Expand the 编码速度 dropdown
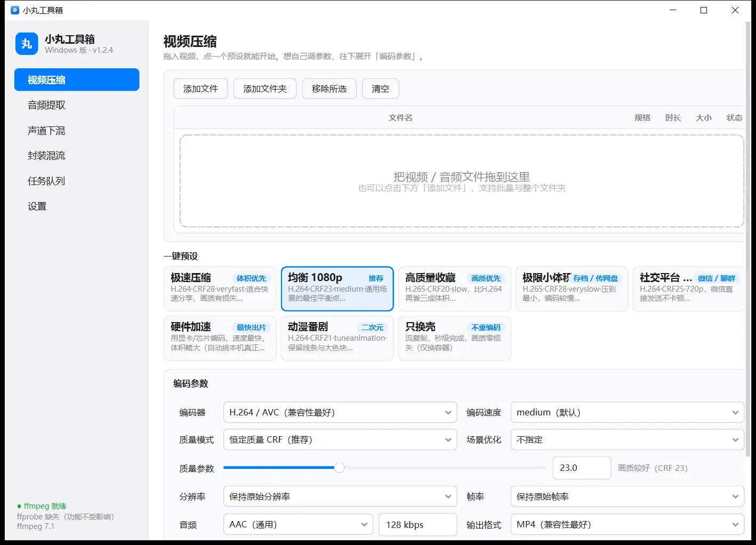The width and height of the screenshot is (756, 545). 627,412
